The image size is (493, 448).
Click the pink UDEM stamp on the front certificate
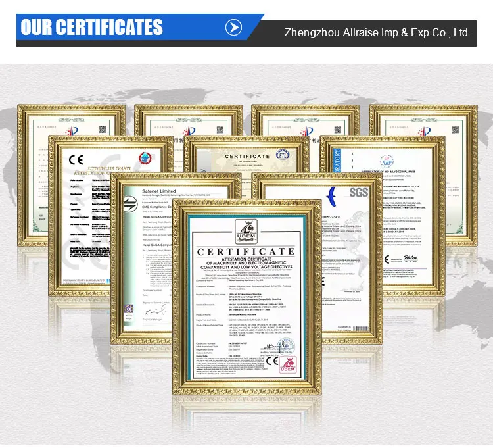(288, 364)
